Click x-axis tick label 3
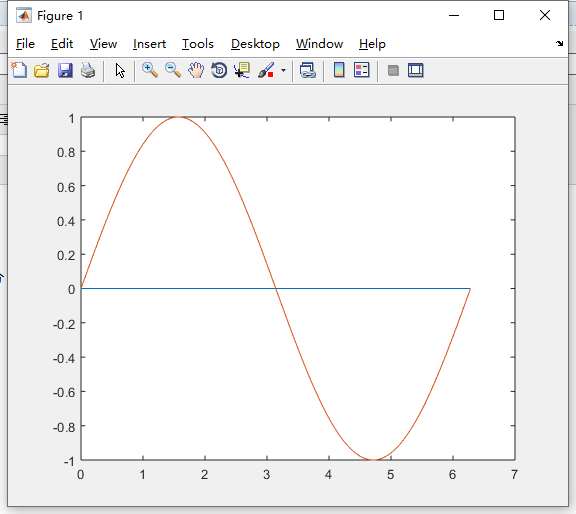Image resolution: width=576 pixels, height=514 pixels. 266,475
